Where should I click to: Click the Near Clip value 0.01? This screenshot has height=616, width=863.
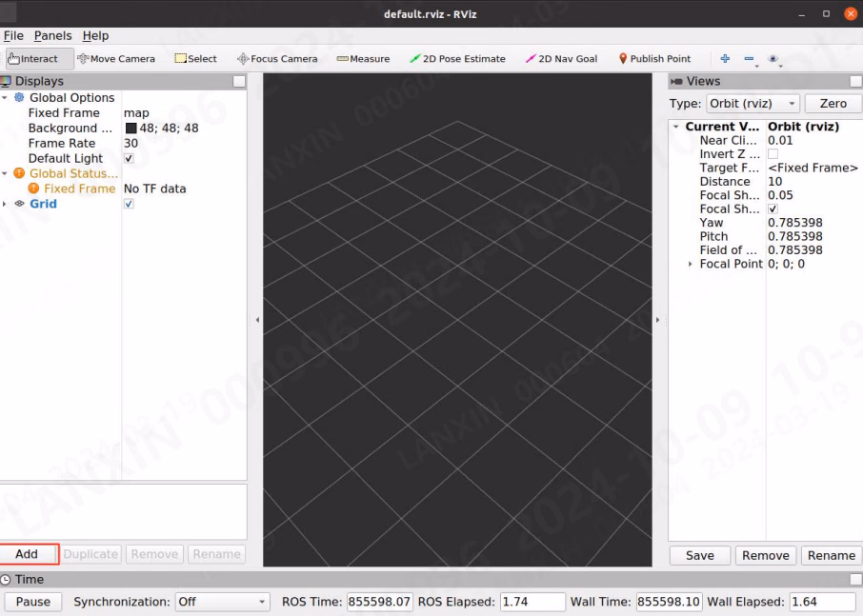point(780,140)
